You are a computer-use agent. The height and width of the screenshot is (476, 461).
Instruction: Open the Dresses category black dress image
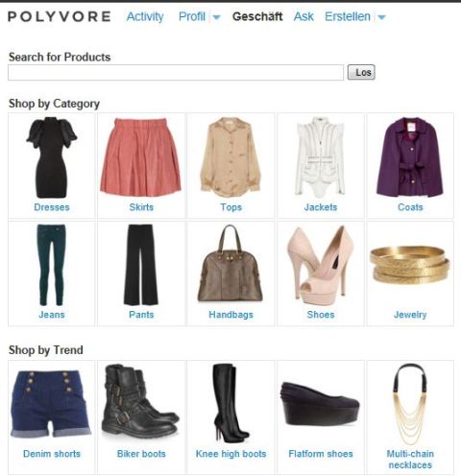pyautogui.click(x=52, y=157)
